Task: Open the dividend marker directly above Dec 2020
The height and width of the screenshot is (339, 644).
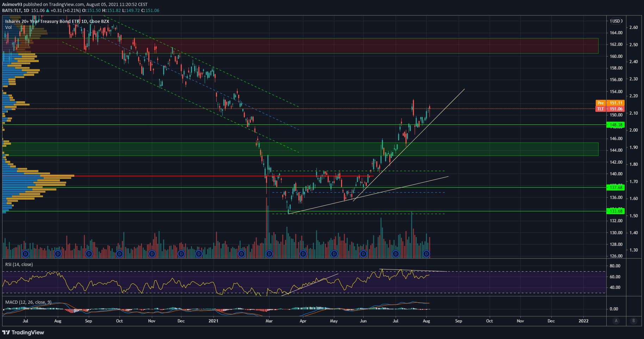Action: coord(181,254)
